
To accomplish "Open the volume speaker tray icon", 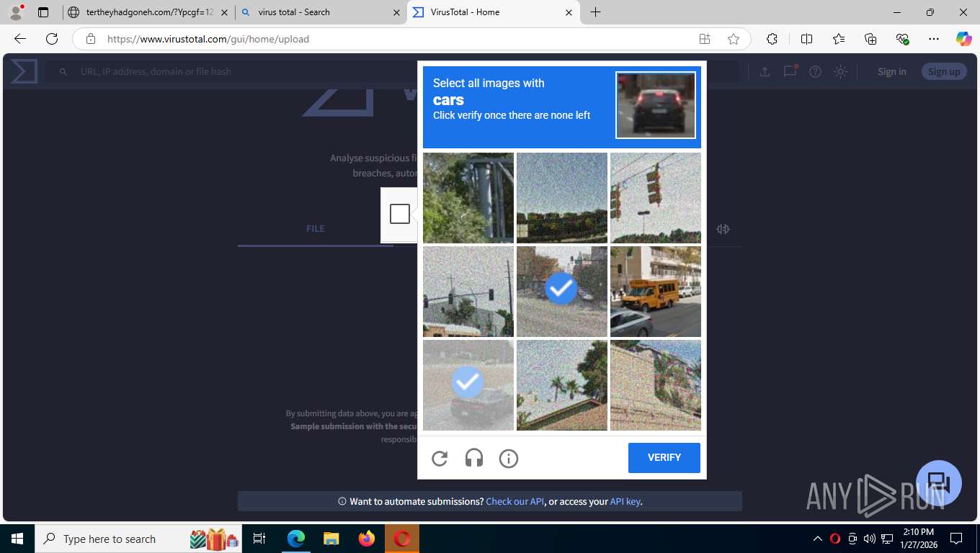I will pos(870,539).
